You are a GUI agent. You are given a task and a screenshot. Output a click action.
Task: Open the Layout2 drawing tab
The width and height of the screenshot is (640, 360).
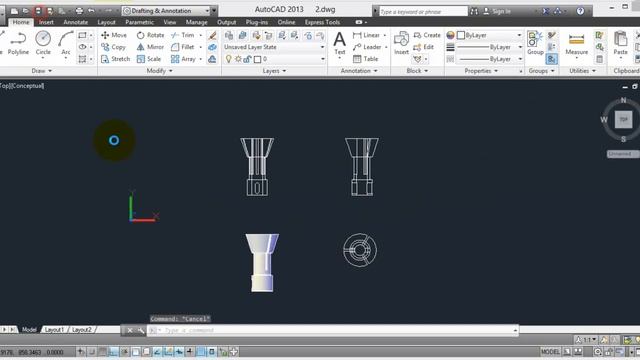tap(82, 329)
